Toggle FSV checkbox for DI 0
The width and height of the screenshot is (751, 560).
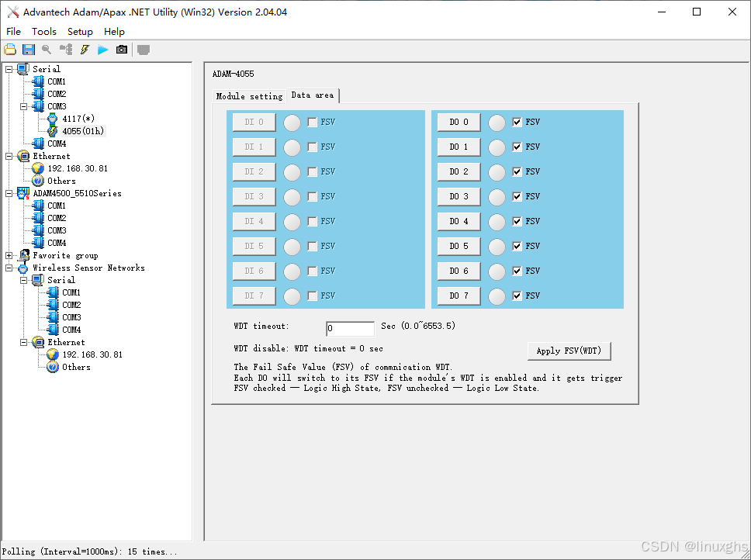313,122
